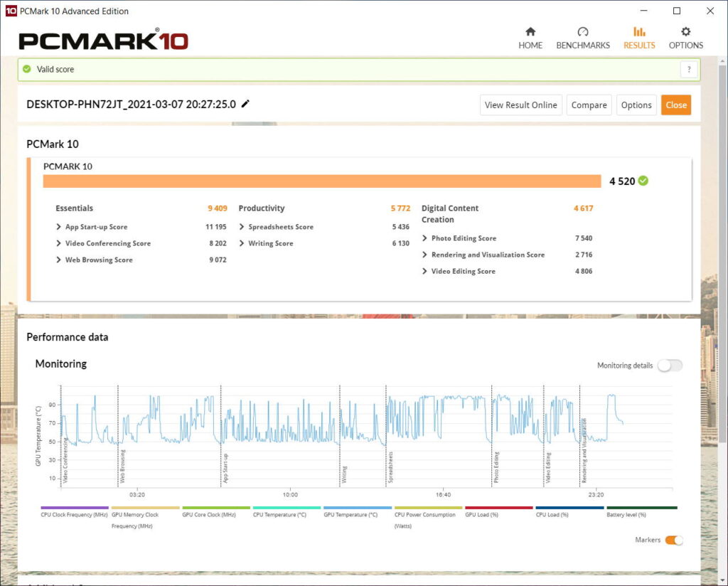This screenshot has width=728, height=586.
Task: Open the question mark help button
Action: pyautogui.click(x=689, y=70)
